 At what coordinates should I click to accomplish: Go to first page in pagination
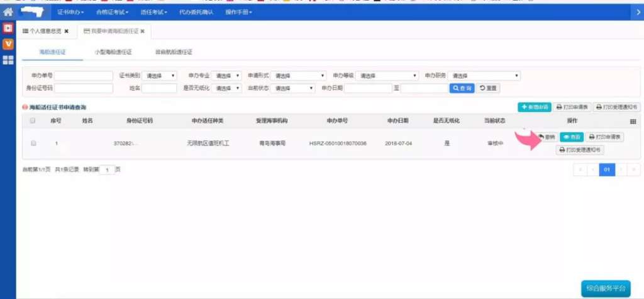coord(579,169)
